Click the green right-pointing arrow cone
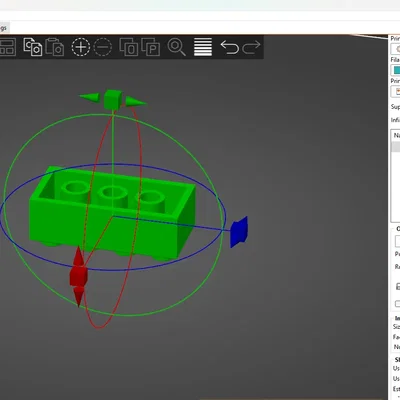This screenshot has height=400, width=400. pyautogui.click(x=136, y=102)
